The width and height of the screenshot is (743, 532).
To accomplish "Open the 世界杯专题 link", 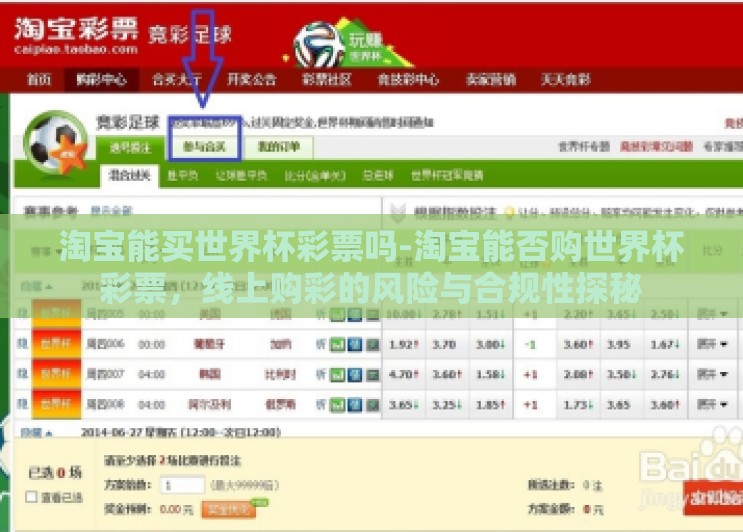I will (584, 147).
